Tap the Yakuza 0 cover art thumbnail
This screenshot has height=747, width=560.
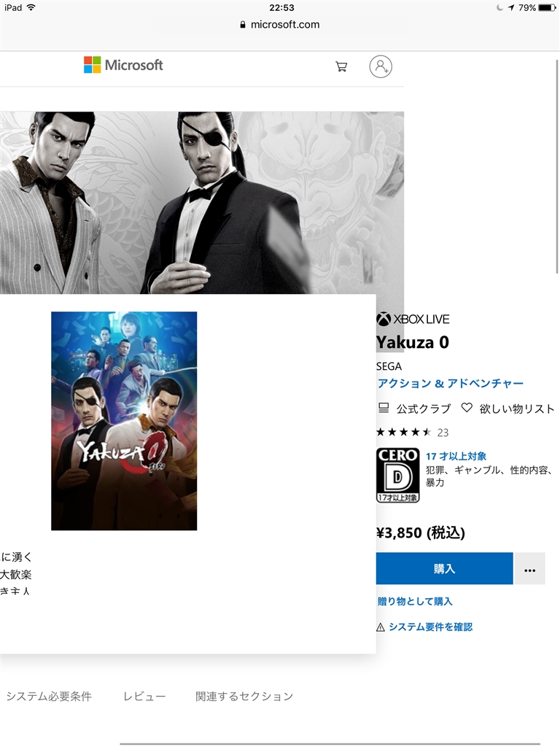[x=124, y=421]
